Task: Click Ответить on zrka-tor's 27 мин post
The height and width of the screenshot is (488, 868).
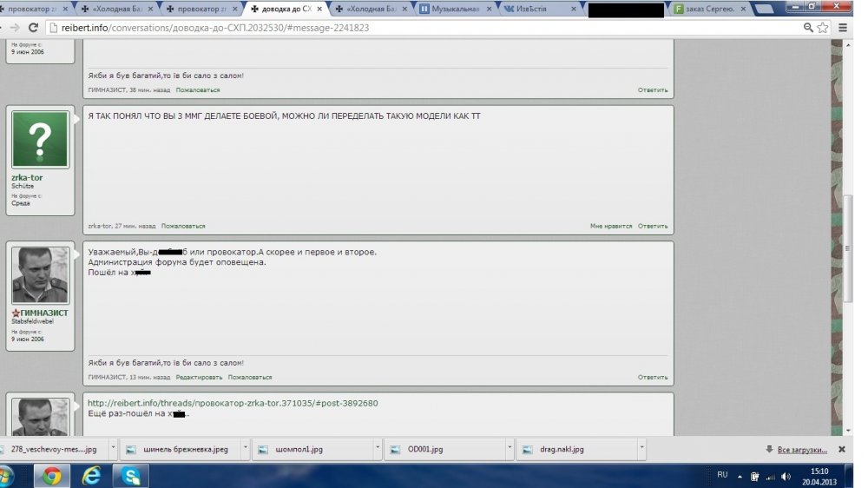Action: (653, 226)
